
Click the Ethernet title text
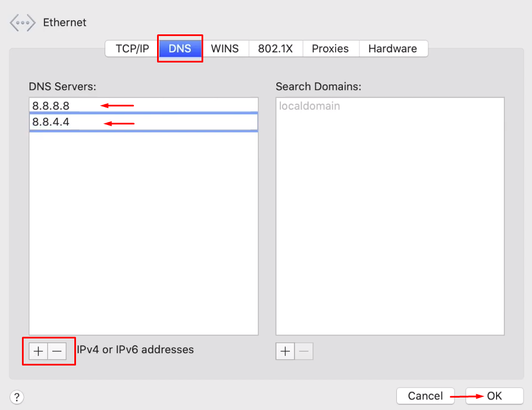click(x=65, y=23)
